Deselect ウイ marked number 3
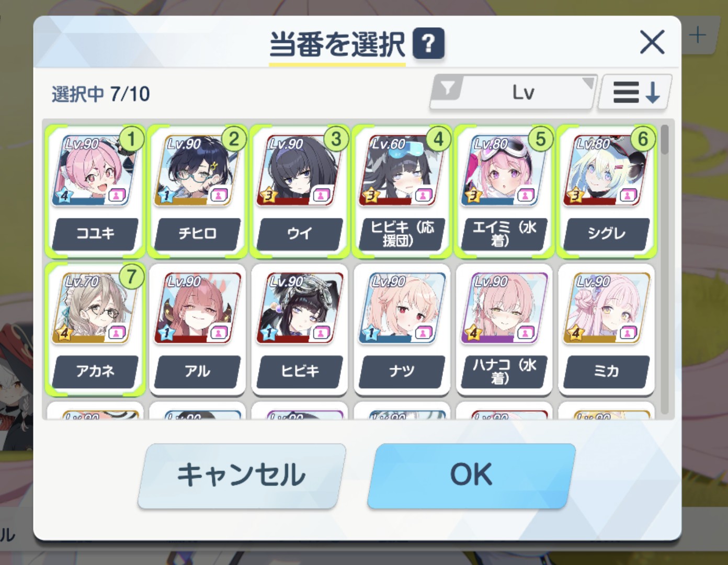Image resolution: width=728 pixels, height=565 pixels. point(299,191)
